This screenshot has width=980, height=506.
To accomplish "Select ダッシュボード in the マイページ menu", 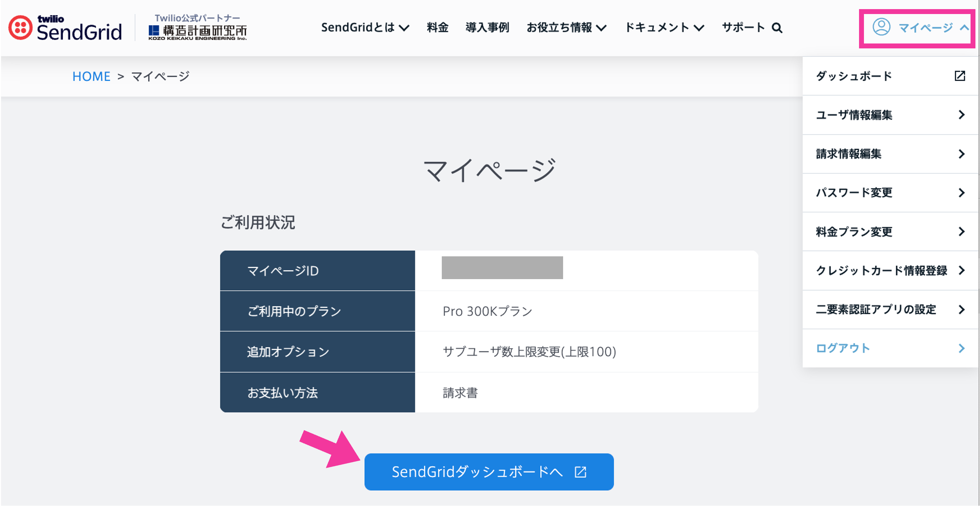I will click(891, 76).
